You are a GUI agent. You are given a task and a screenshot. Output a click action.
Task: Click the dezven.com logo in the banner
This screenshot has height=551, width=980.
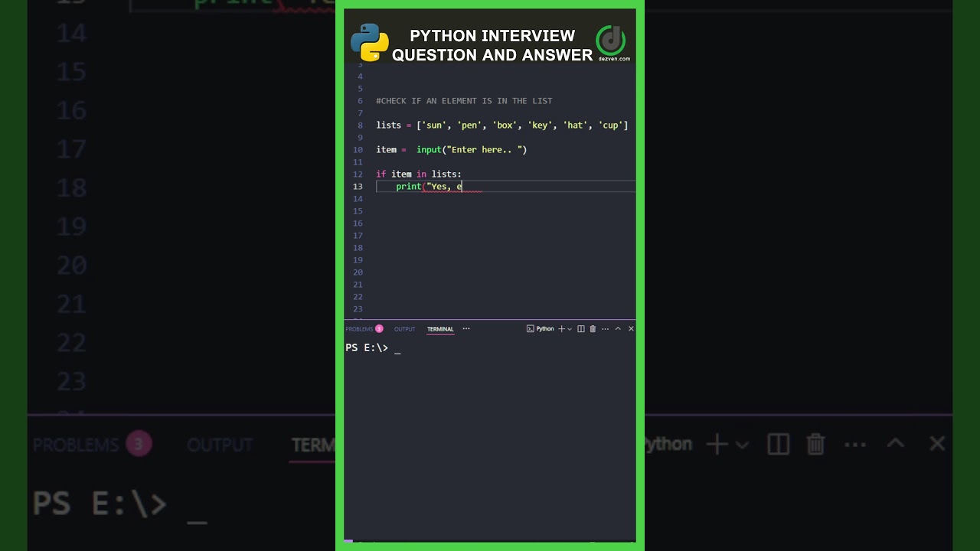coord(612,44)
